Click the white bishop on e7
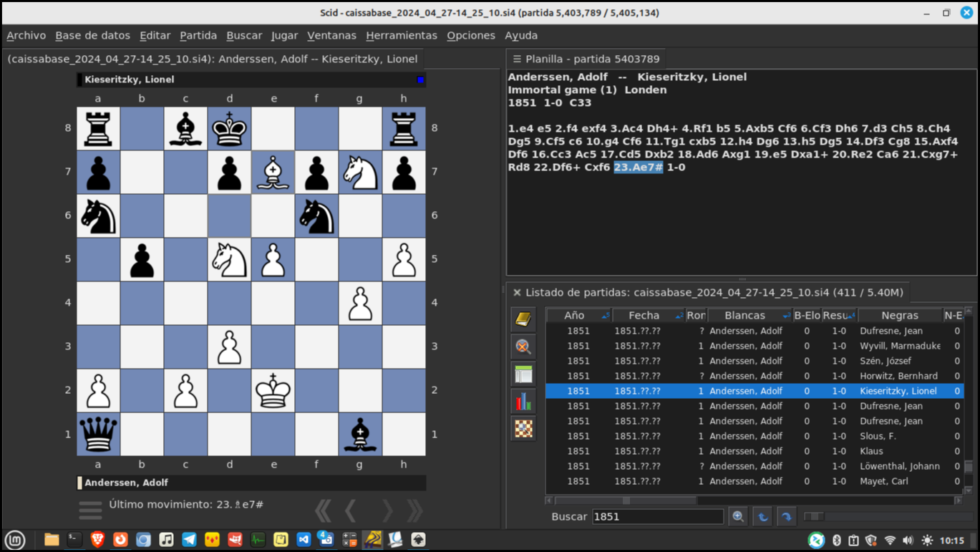980x552 pixels. (273, 172)
